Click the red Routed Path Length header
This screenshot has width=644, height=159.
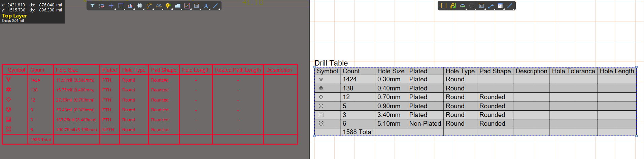238,70
